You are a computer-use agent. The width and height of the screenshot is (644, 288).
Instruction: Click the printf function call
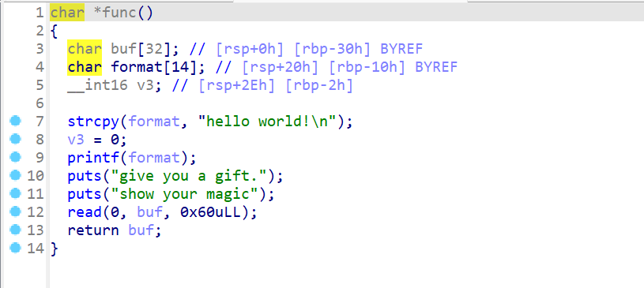(x=93, y=158)
